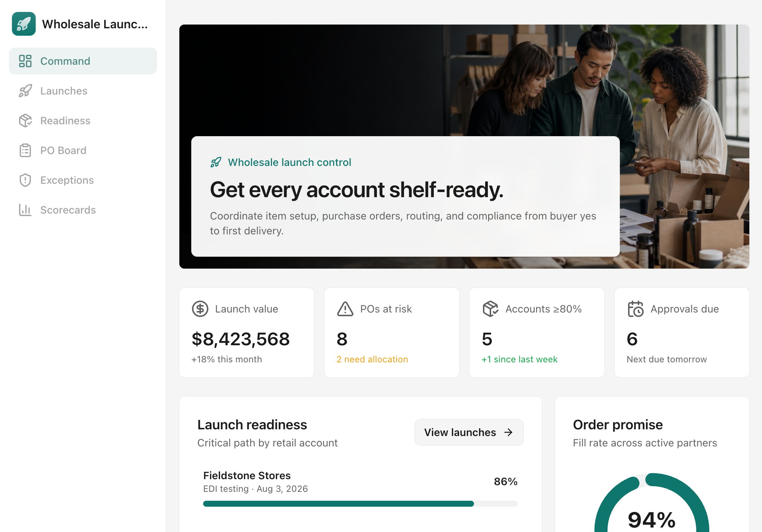Click 'Fill rate across active partners' subtitle
Screen dimensions: 762x532
click(645, 443)
